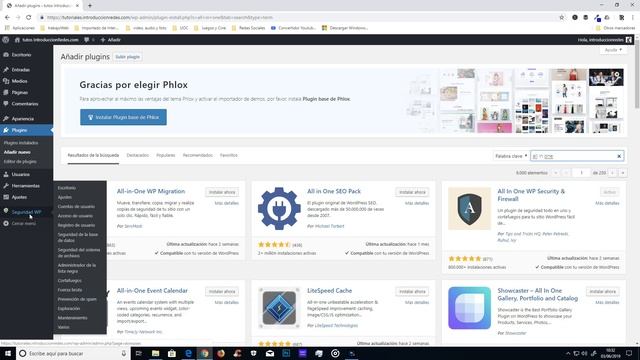Bookmark page with the star icon
The width and height of the screenshot is (640, 360).
tap(562, 18)
